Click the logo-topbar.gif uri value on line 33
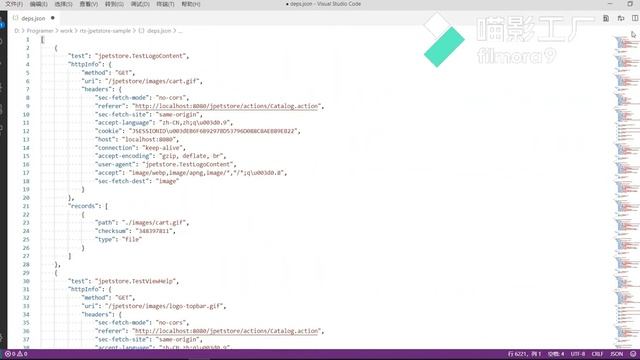The image size is (640, 360). [165, 306]
